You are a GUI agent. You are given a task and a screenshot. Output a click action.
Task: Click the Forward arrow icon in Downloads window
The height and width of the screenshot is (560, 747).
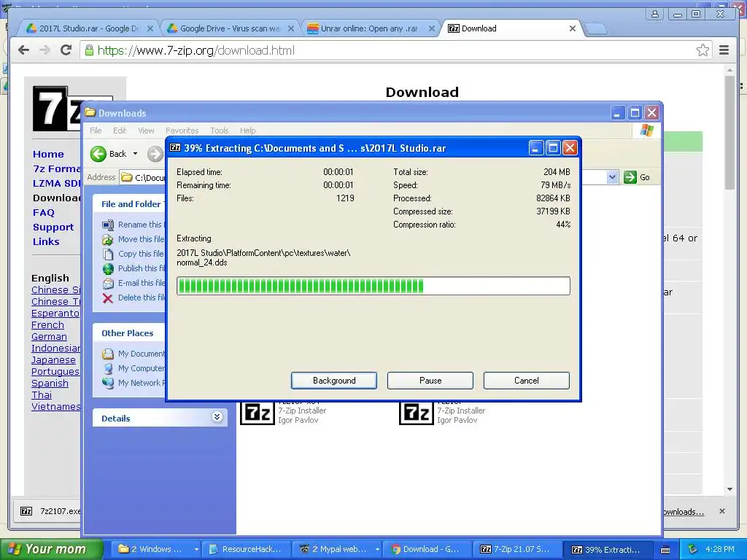point(155,154)
